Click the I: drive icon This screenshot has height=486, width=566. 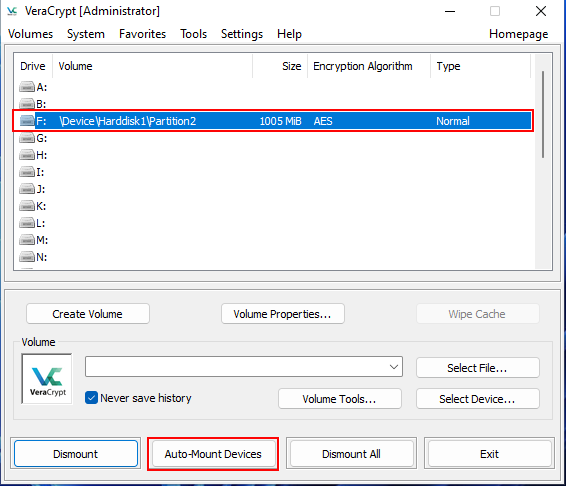coord(27,172)
